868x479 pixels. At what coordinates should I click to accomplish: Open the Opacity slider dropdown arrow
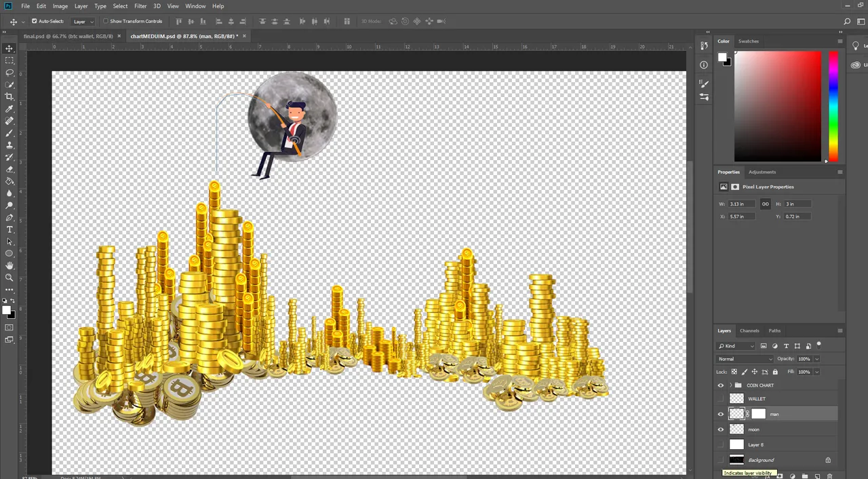pos(816,359)
